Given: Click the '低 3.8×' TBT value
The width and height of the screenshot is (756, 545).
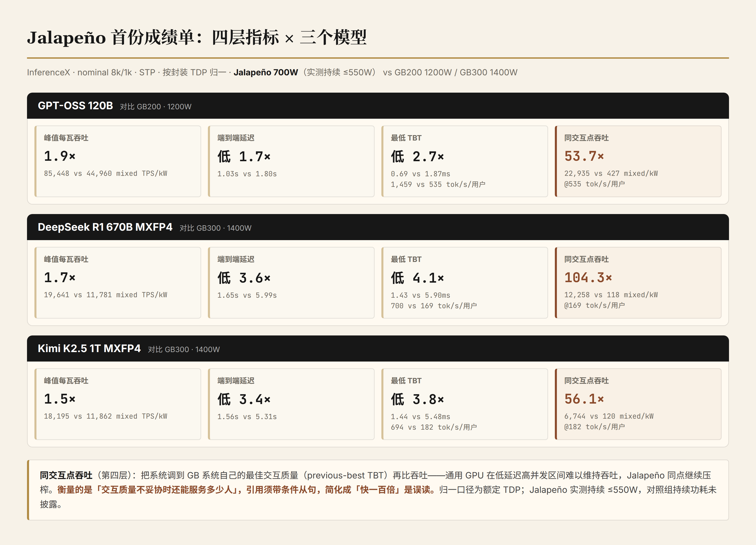Looking at the screenshot, I should click(x=417, y=399).
